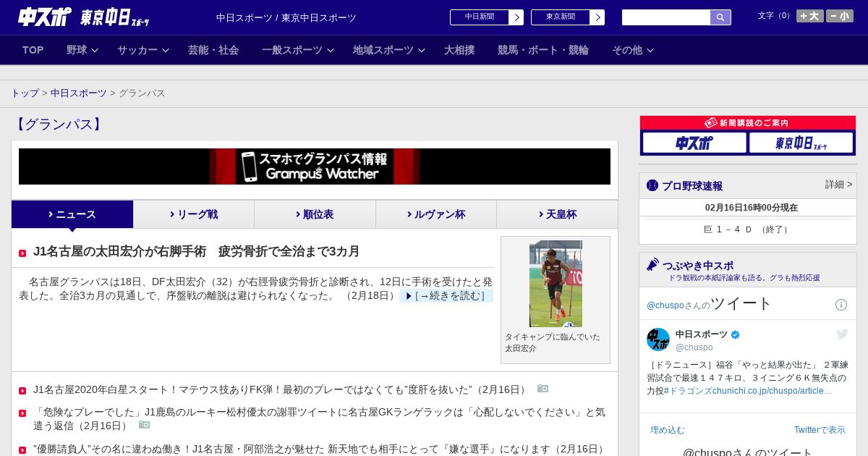The height and width of the screenshot is (456, 868).
Task: Open the 中日新聞 link button
Action: click(487, 17)
